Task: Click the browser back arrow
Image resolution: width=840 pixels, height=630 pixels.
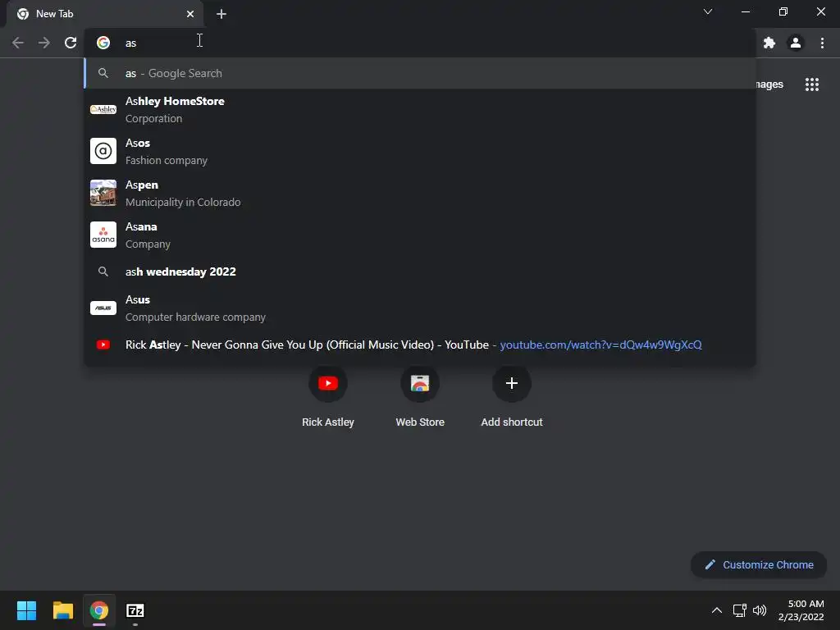Action: tap(18, 43)
